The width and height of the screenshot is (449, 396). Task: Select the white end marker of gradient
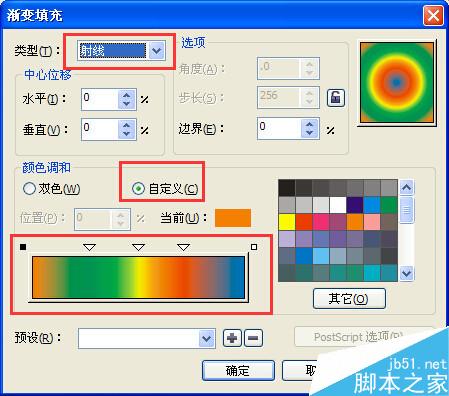[254, 247]
